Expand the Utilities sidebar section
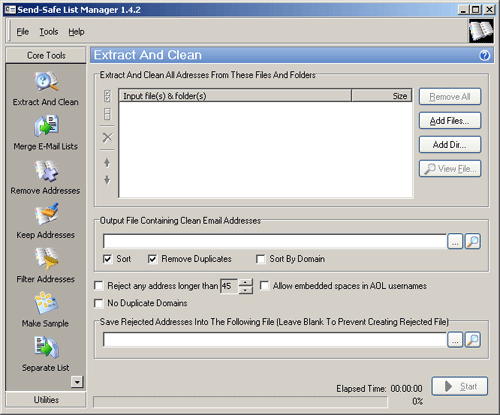500x415 pixels. pos(46,399)
